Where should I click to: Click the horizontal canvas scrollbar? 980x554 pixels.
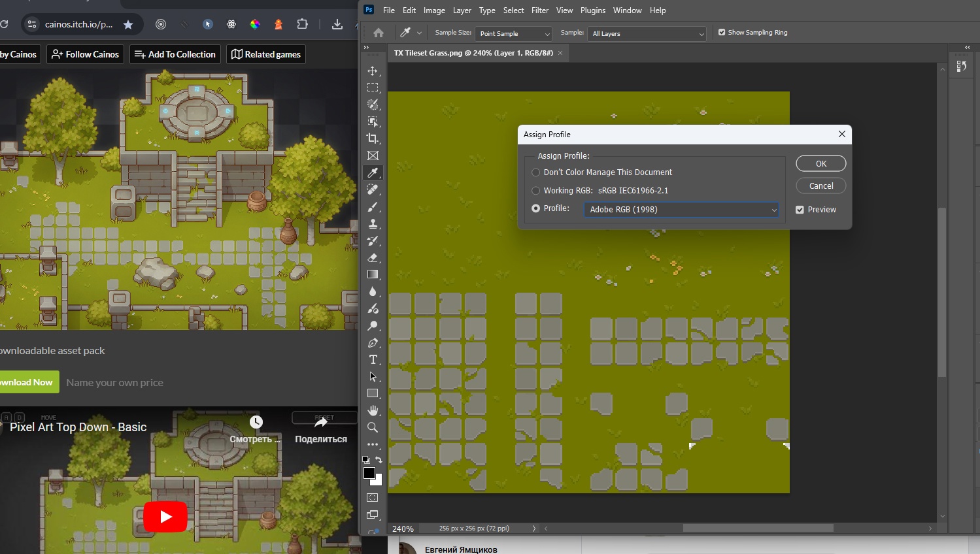[x=758, y=528]
